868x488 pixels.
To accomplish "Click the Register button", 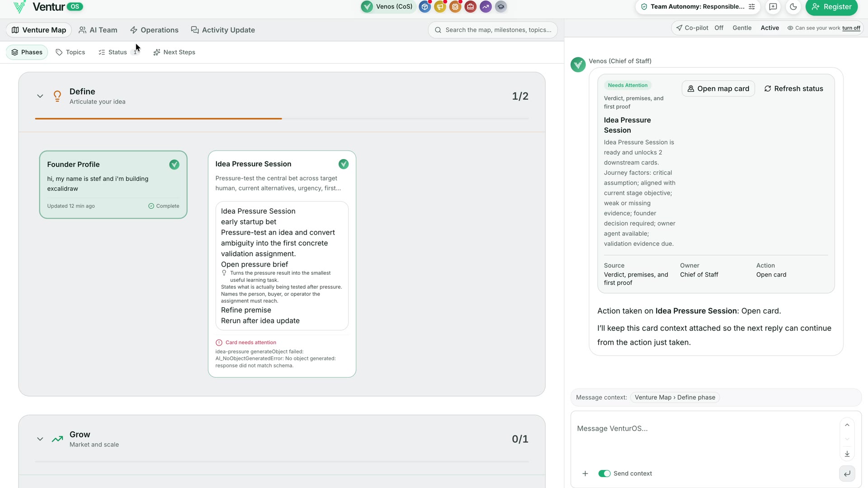I will pyautogui.click(x=831, y=7).
